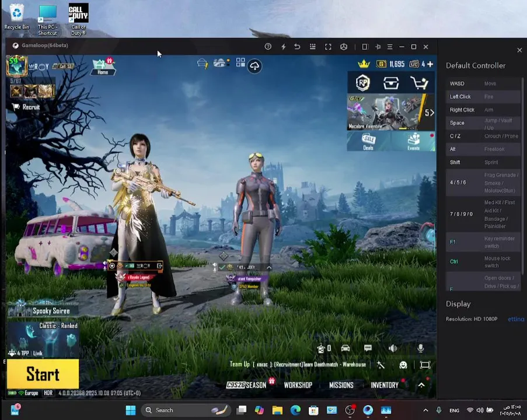
Task: Click the back arrow icon in Gameloop title bar
Action: (297, 47)
